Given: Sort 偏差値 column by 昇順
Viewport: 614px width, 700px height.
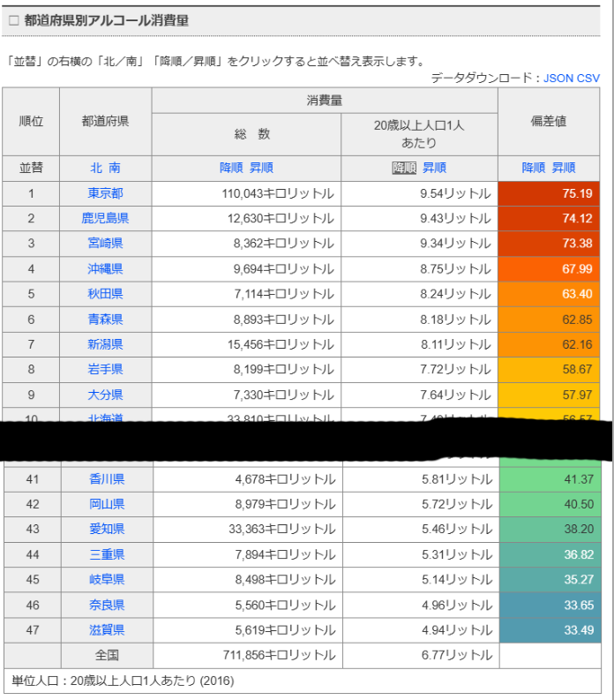Looking at the screenshot, I should click(x=564, y=168).
